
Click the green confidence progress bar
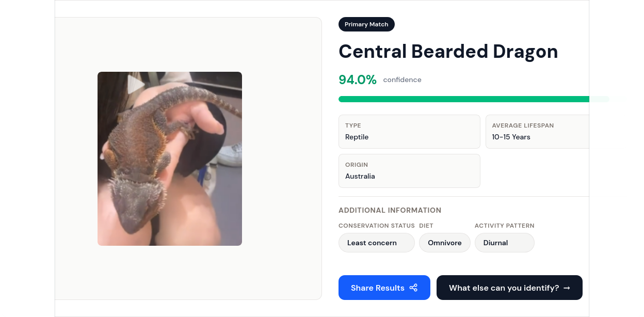pos(464,99)
